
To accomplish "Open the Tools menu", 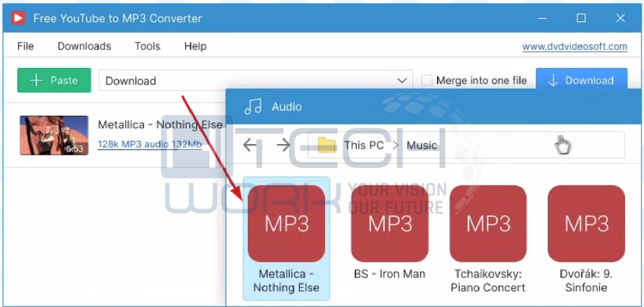I will click(147, 46).
